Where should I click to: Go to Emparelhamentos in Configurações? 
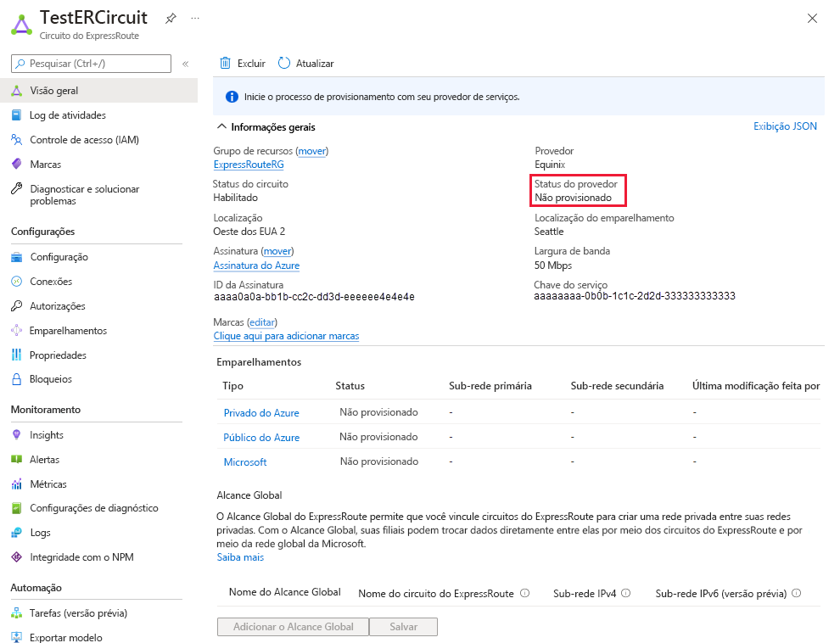pyautogui.click(x=68, y=331)
